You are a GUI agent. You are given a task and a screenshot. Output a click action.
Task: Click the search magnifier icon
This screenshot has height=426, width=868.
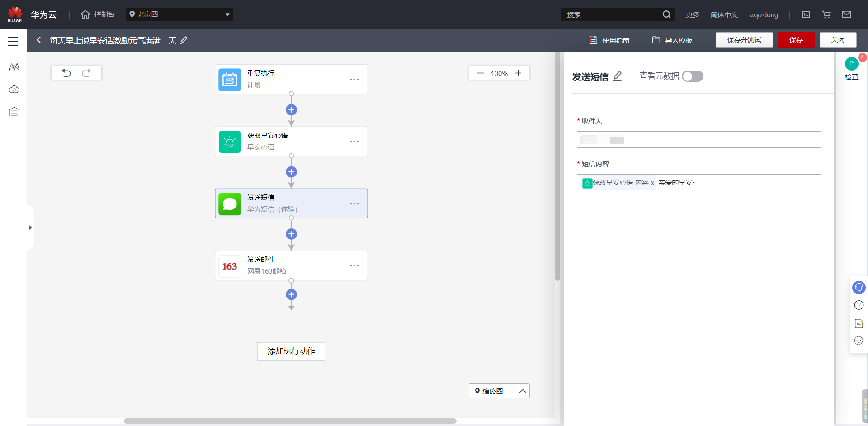666,14
